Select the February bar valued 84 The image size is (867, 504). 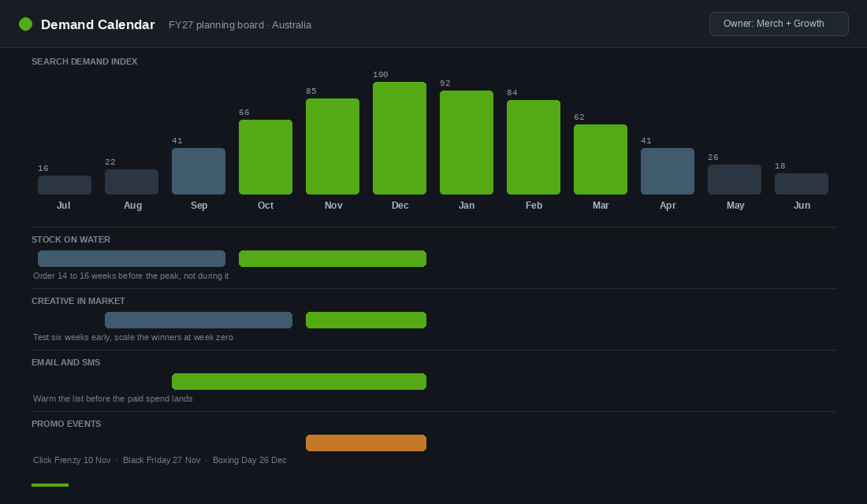click(x=534, y=147)
